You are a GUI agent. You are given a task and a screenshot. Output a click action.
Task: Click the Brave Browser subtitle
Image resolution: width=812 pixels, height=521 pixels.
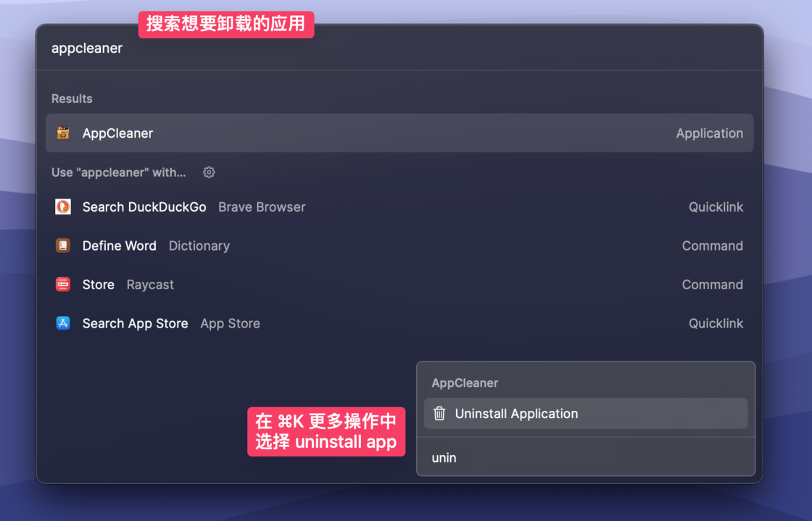pyautogui.click(x=262, y=207)
